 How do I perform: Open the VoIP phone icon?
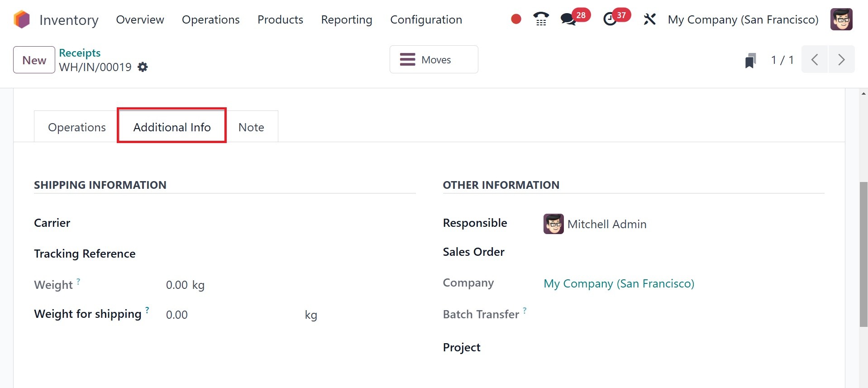541,19
